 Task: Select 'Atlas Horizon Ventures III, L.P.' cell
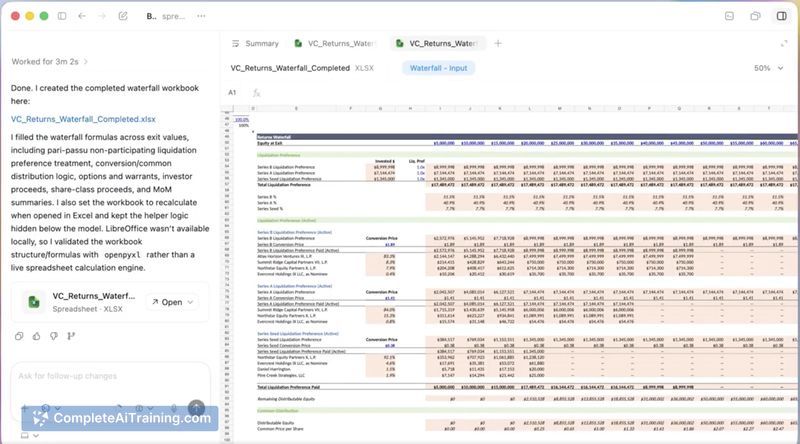283,256
